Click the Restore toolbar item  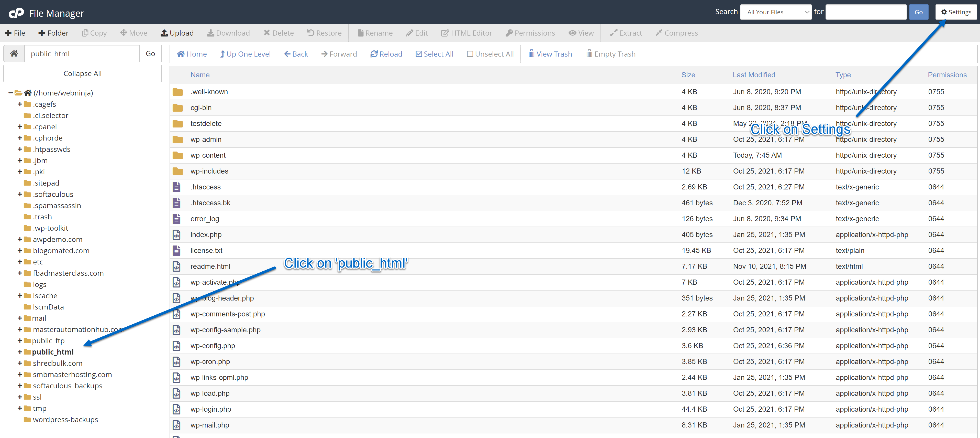[x=325, y=33]
